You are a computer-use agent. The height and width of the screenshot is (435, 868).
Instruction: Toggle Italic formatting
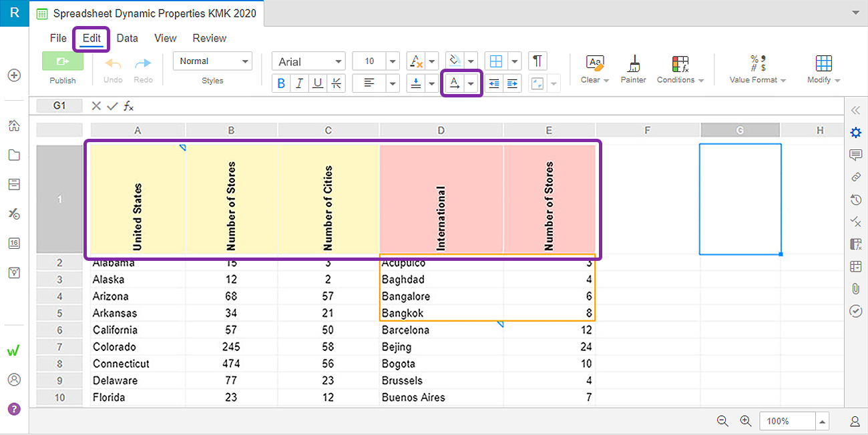tap(300, 83)
